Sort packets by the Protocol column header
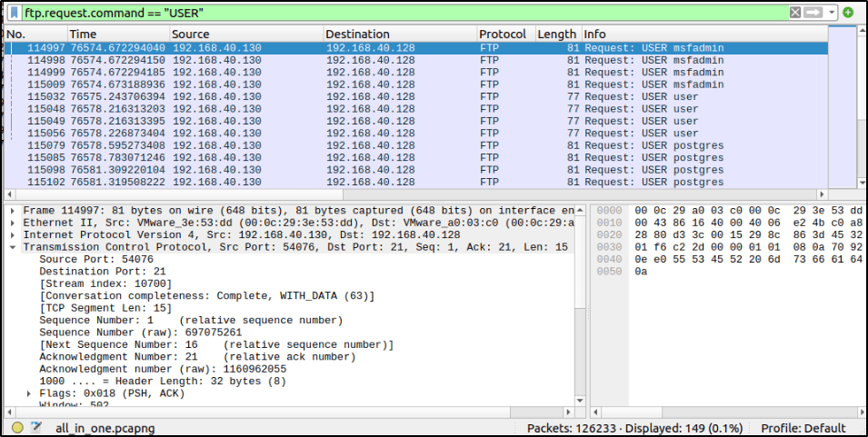The height and width of the screenshot is (437, 868). pyautogui.click(x=503, y=34)
